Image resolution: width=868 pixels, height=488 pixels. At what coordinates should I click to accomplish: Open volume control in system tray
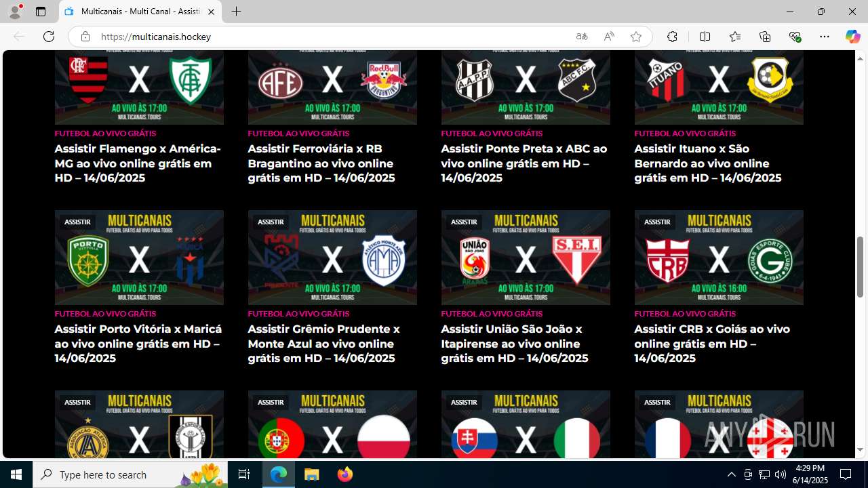tap(781, 474)
